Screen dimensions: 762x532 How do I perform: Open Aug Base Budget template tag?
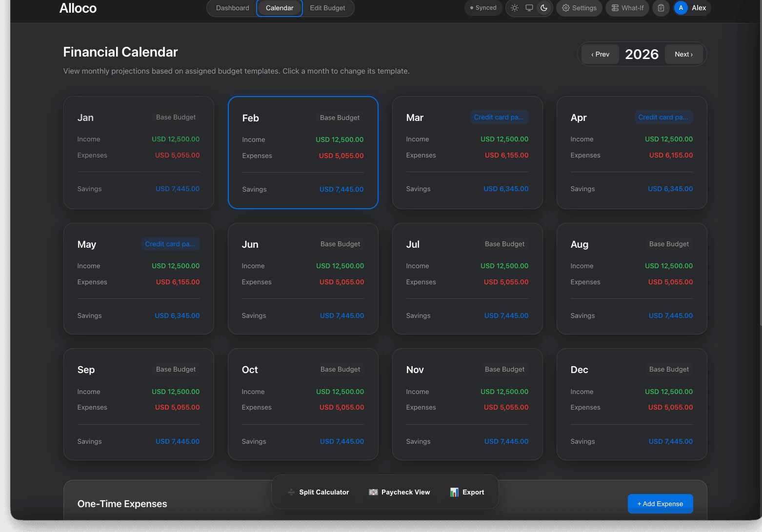[669, 244]
